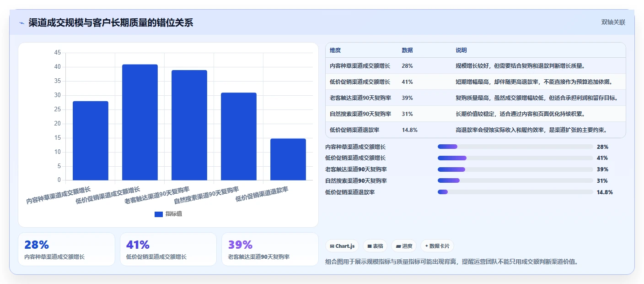The image size is (644, 284).
Task: Toggle the 指标值 legend color box
Action: coord(159,214)
